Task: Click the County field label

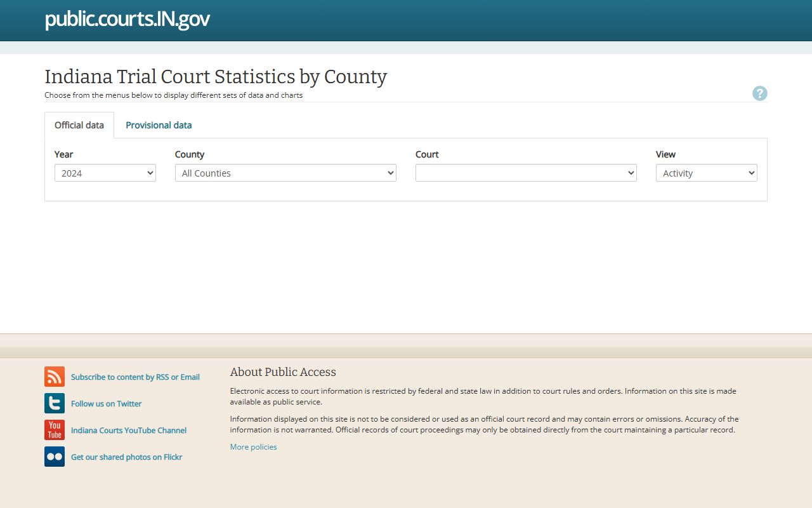Action: [x=190, y=154]
